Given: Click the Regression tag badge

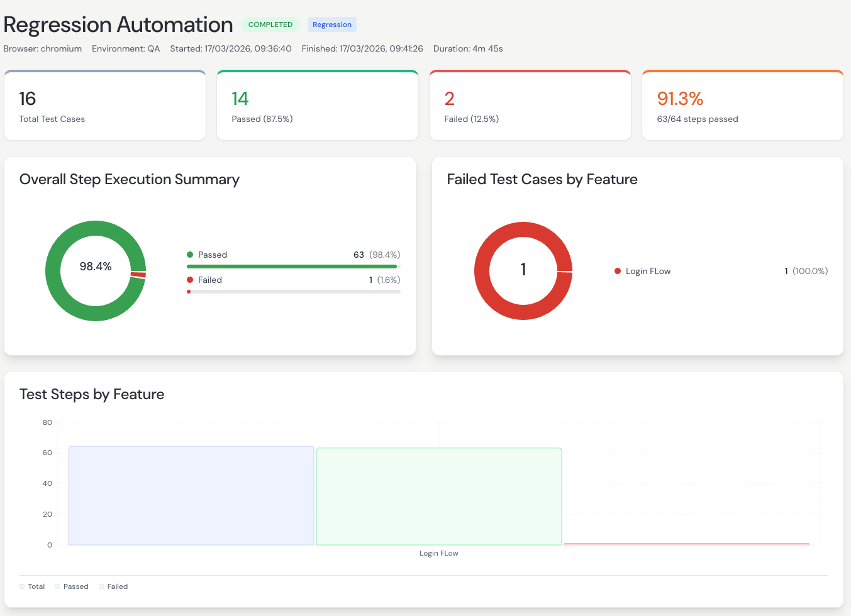Looking at the screenshot, I should (332, 25).
